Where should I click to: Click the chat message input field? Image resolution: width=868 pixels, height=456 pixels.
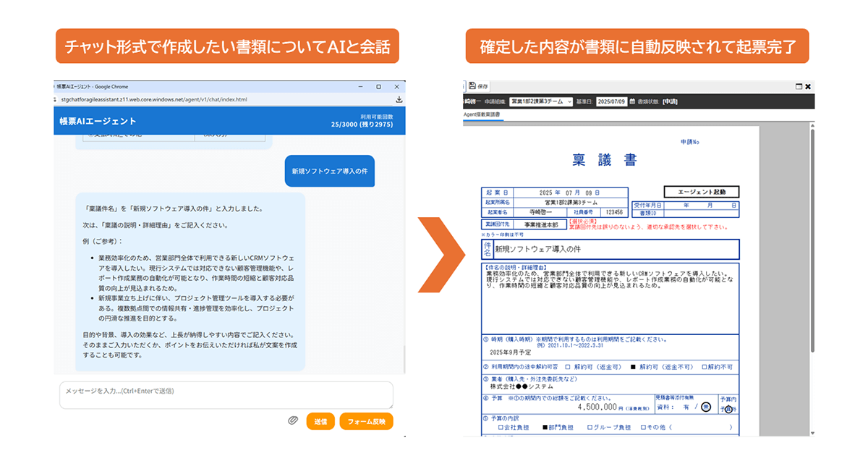point(224,396)
